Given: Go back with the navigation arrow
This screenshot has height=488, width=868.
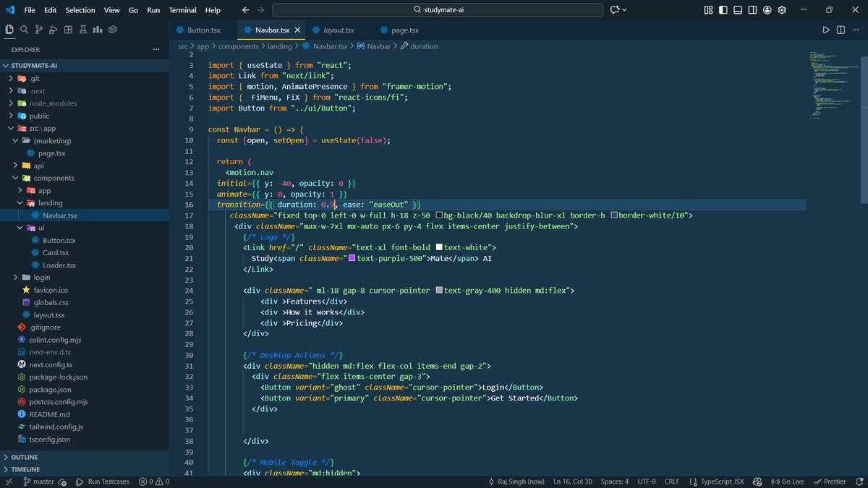Looking at the screenshot, I should pos(245,10).
